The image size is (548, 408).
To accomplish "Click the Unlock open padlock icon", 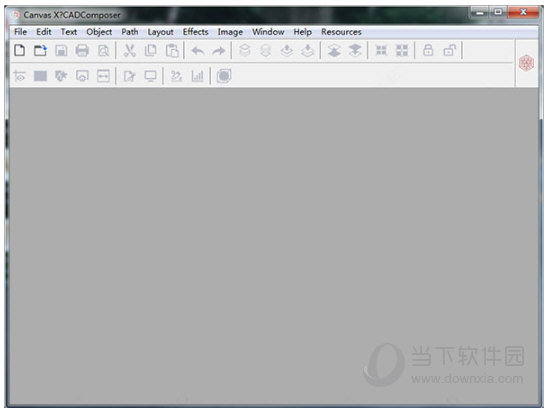I will pyautogui.click(x=449, y=50).
